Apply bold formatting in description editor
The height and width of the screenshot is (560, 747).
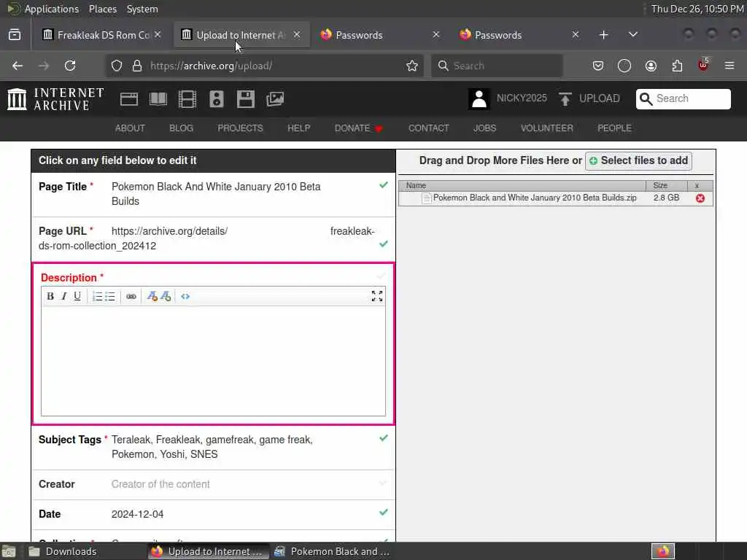click(x=50, y=296)
